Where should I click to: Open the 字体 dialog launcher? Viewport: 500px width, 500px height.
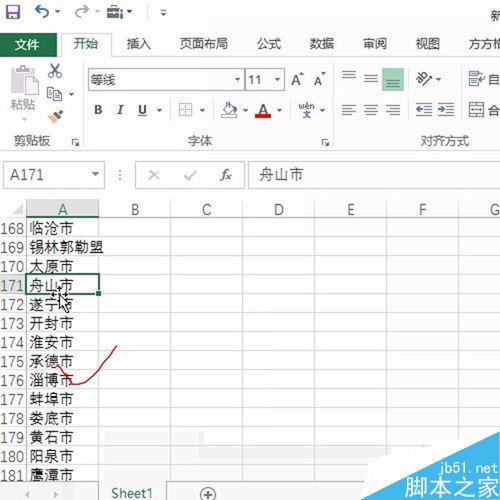click(325, 143)
